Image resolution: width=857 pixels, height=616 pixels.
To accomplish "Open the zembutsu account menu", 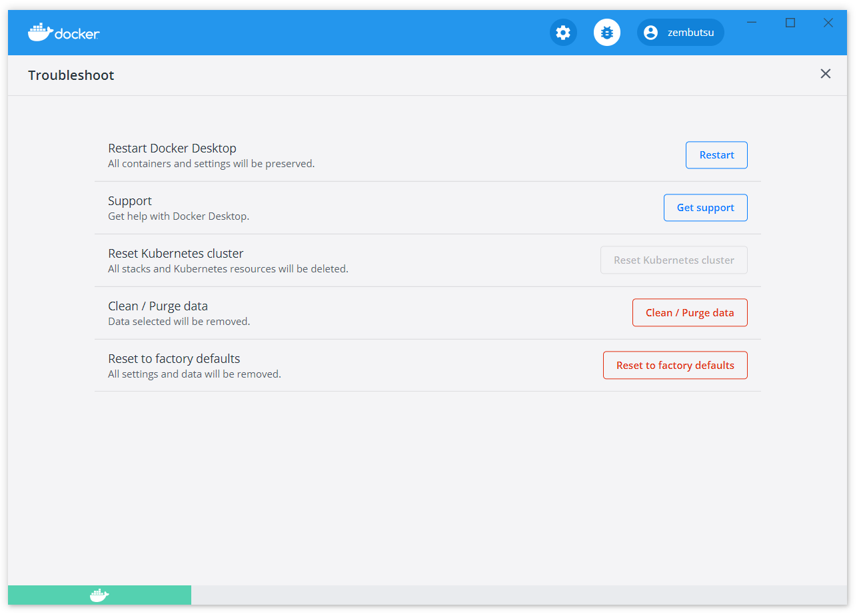I will (x=680, y=33).
